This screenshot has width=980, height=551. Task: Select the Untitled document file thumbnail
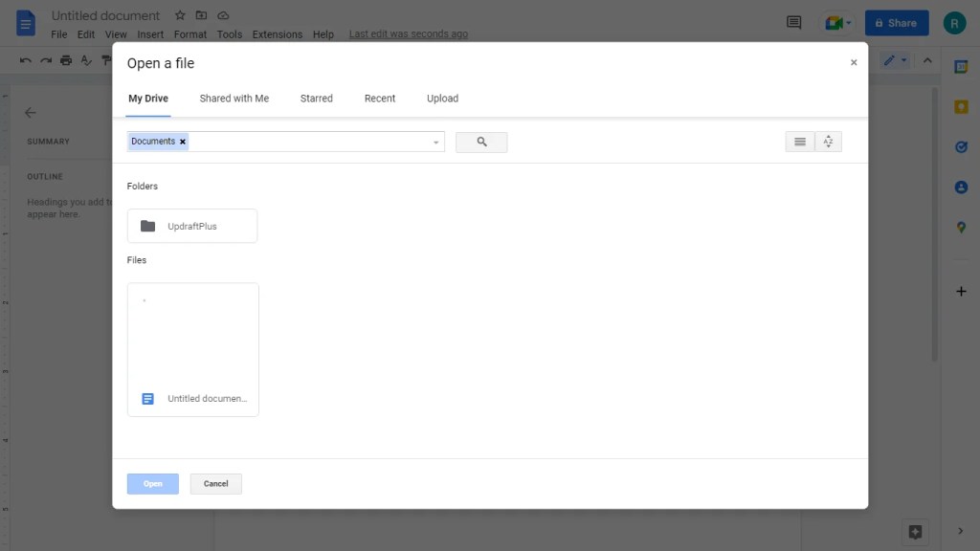click(x=193, y=350)
